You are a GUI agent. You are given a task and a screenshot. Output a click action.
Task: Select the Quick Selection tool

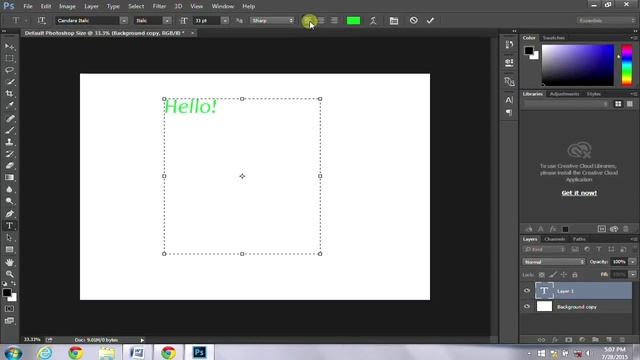[x=9, y=82]
